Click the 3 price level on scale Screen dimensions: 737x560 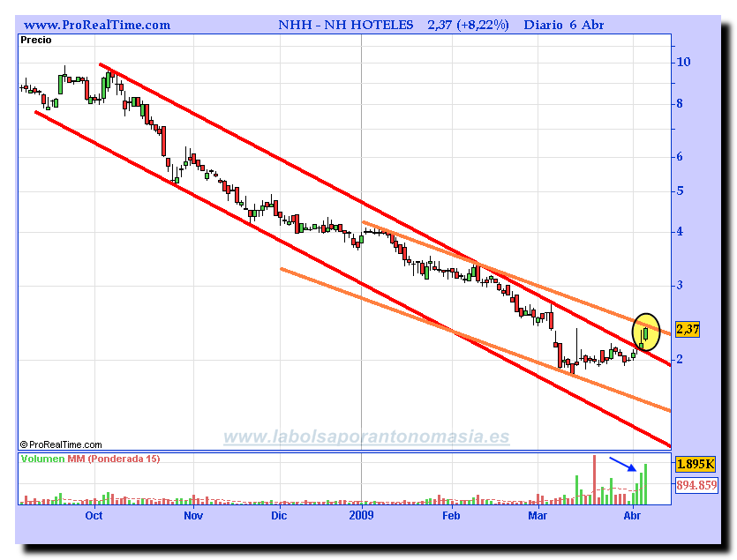(679, 286)
